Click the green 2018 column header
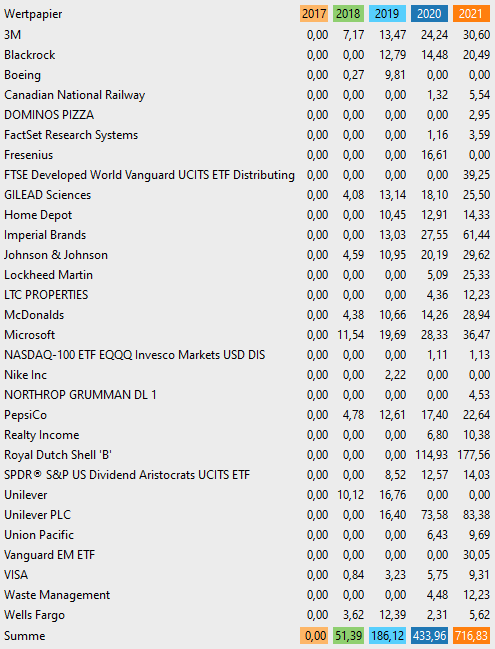 tap(348, 14)
